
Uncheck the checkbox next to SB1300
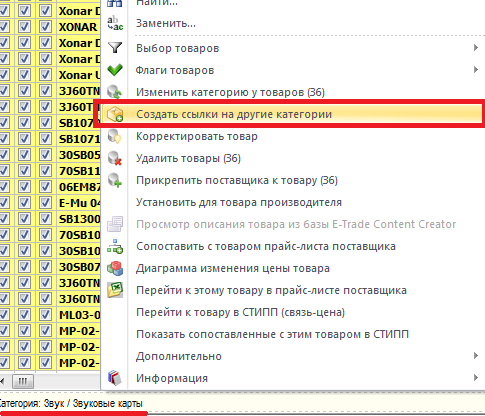pyautogui.click(x=45, y=219)
